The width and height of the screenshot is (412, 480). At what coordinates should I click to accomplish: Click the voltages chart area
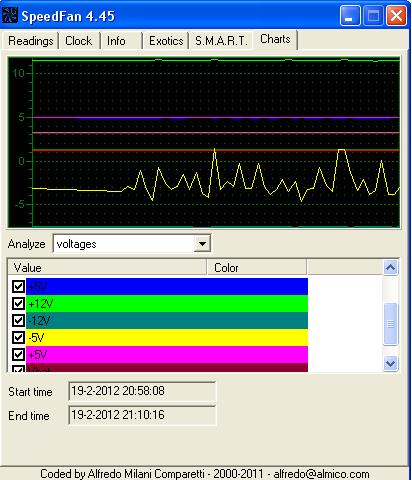204,142
